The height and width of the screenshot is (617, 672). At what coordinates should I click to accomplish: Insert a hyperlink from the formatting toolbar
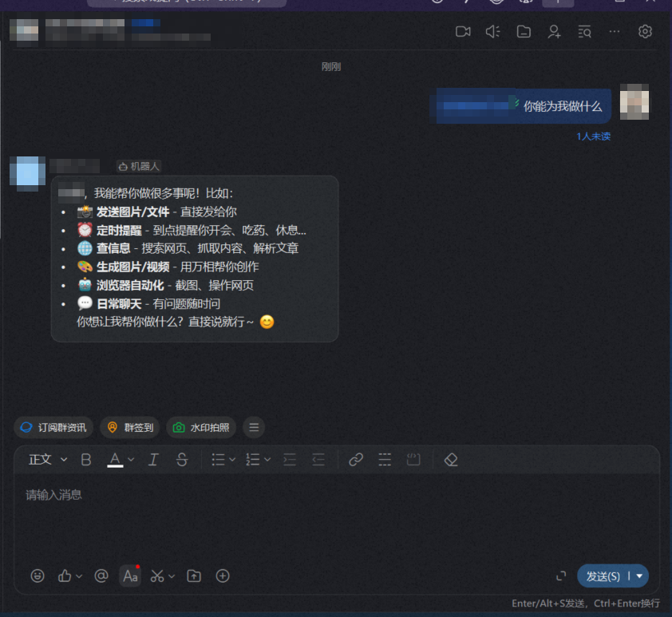[x=355, y=460]
